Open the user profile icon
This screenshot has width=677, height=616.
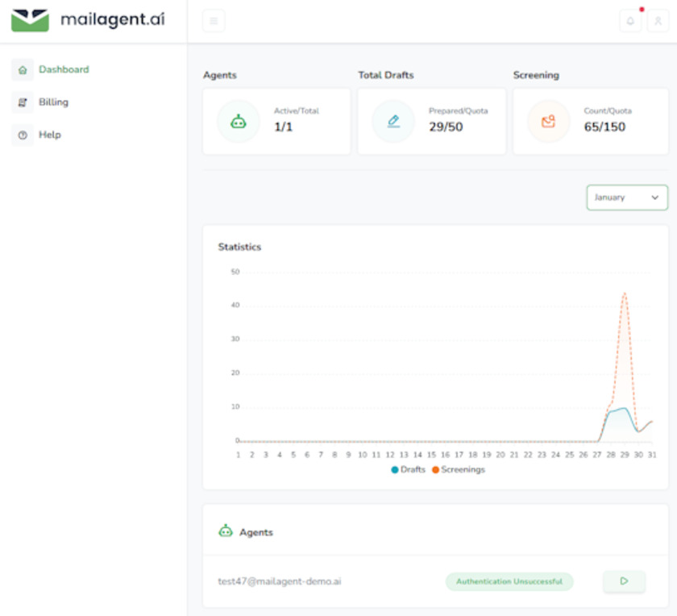pos(658,22)
